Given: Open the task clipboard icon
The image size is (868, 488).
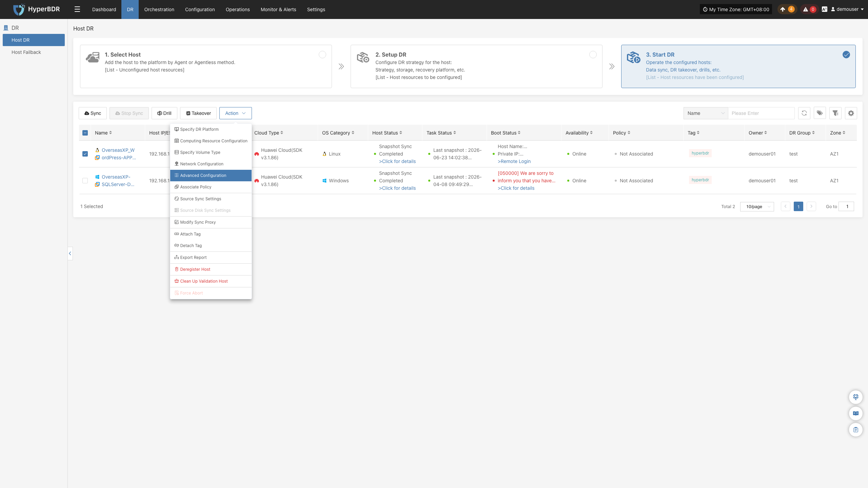Looking at the screenshot, I should pos(855,430).
